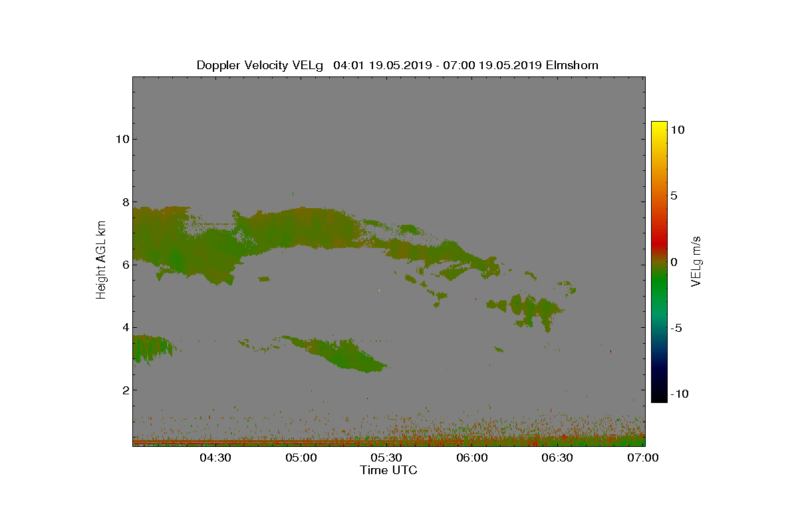798x532 pixels.
Task: Click the height tick label 6
Action: [x=124, y=264]
